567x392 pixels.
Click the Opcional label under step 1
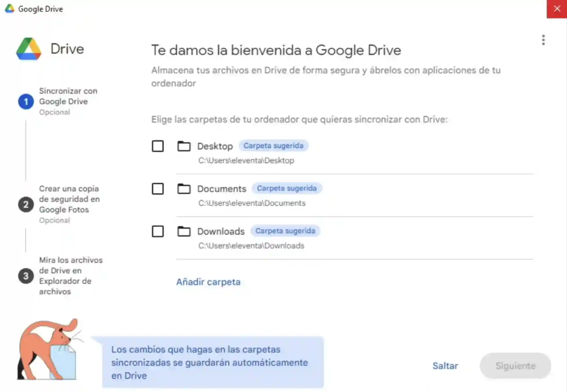point(54,112)
